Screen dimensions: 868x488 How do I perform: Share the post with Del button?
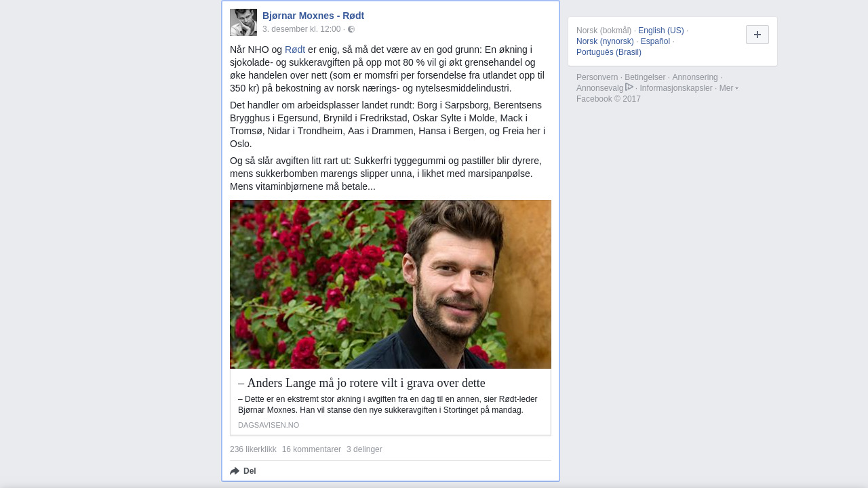[x=243, y=471]
